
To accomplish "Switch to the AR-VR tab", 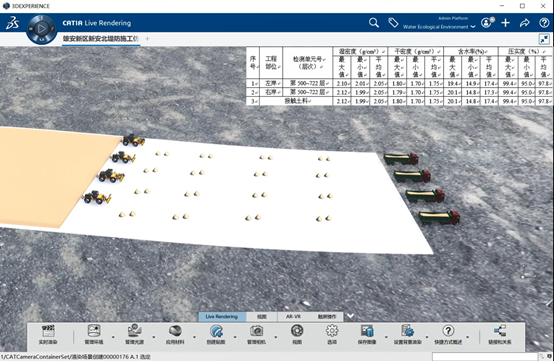I will [x=293, y=316].
